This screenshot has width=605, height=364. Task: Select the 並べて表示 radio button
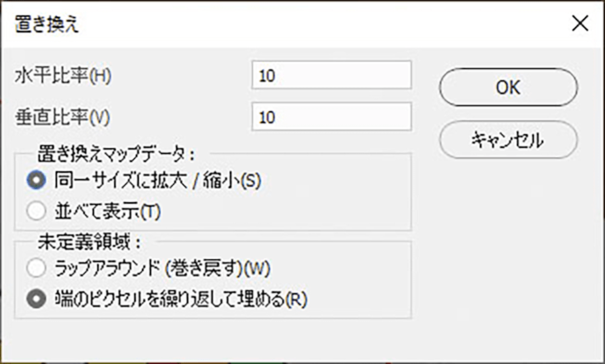point(36,211)
